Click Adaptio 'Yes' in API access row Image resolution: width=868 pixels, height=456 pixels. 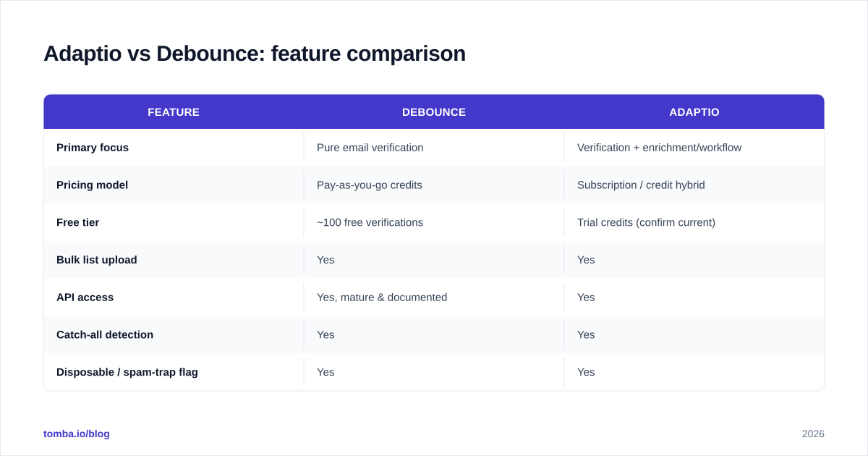pos(586,297)
